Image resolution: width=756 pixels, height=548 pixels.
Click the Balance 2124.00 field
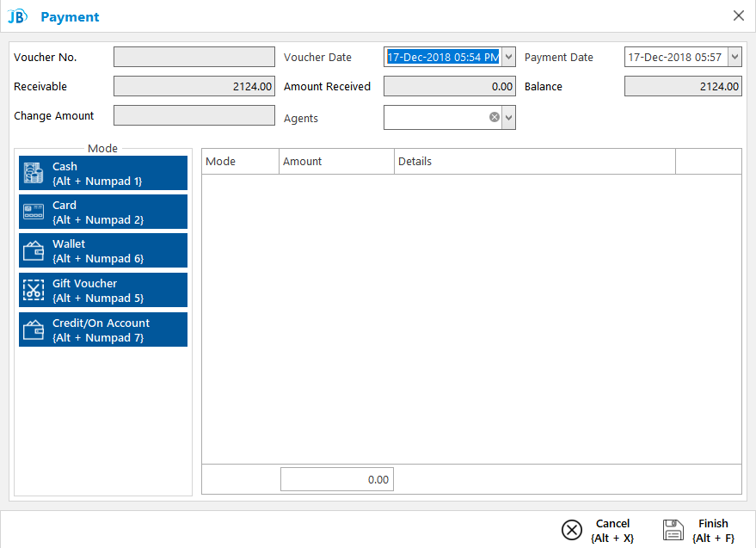pyautogui.click(x=683, y=86)
